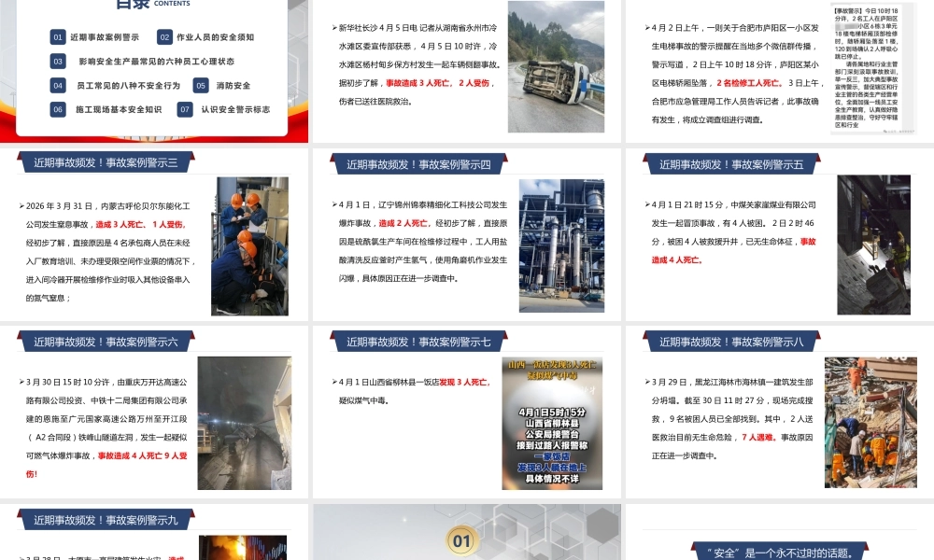Click red text 造成4人死亡 on slide five
This screenshot has height=560, width=934.
pos(676,260)
